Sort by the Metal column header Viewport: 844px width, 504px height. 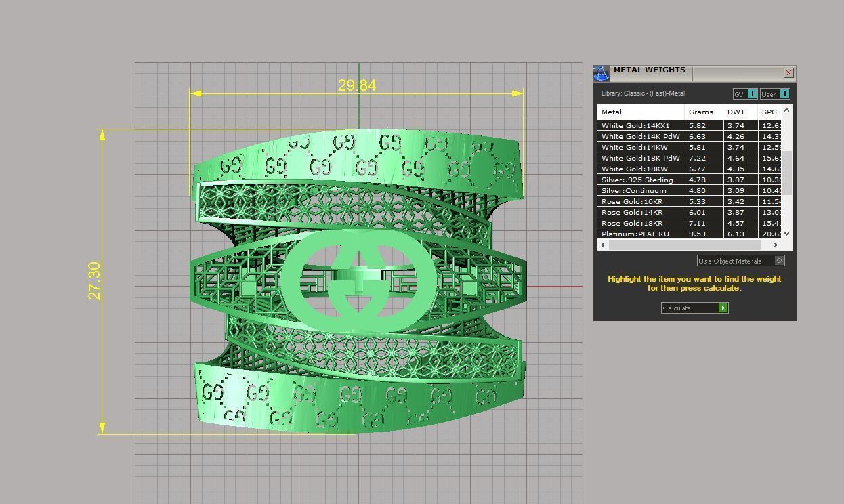(x=641, y=112)
